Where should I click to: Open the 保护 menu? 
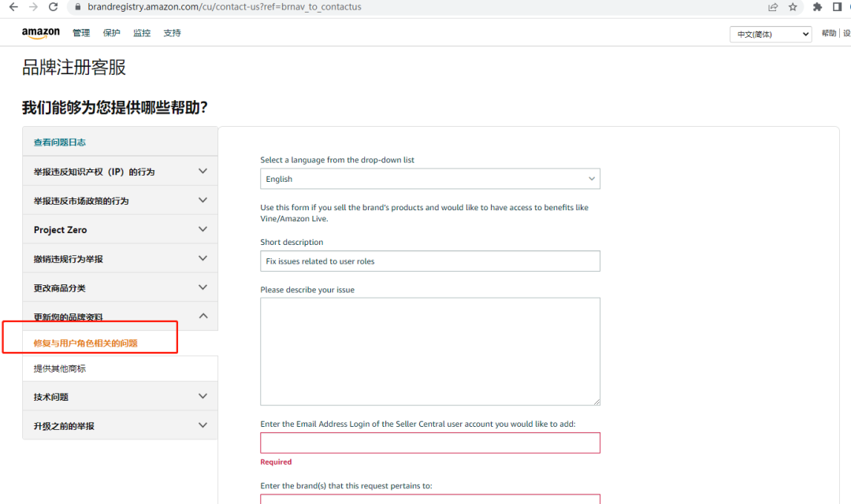112,33
